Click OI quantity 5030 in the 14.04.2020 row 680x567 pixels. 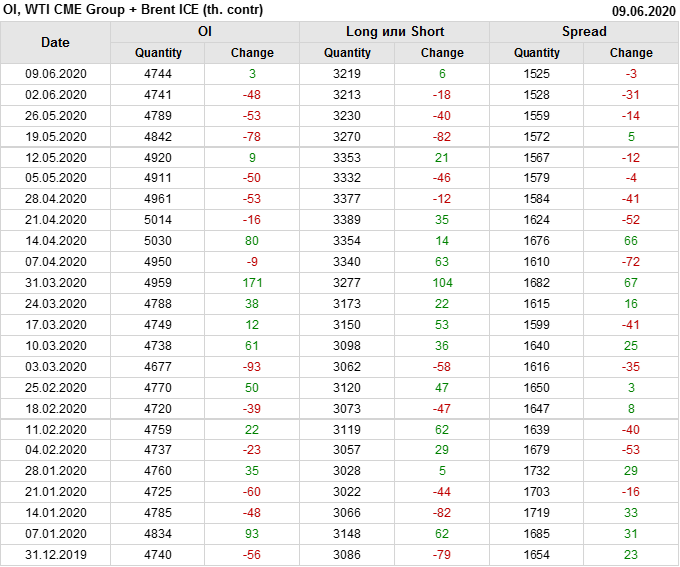coord(158,241)
